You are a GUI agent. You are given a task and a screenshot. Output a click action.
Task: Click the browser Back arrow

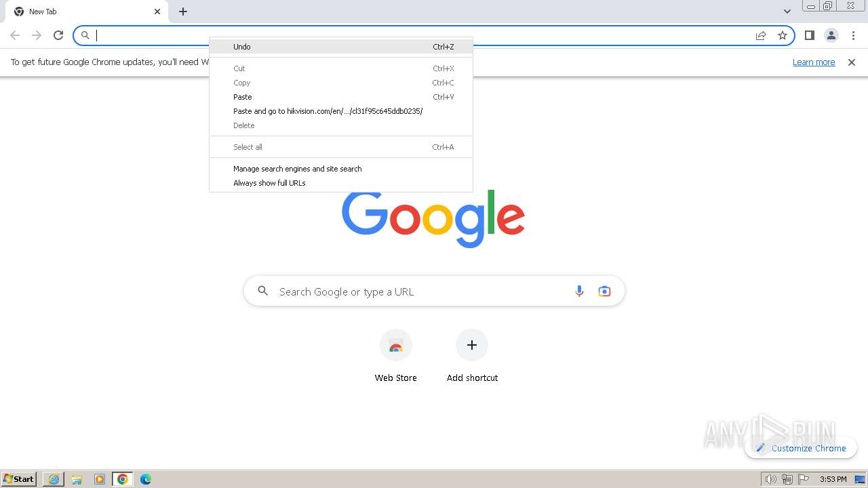point(15,35)
